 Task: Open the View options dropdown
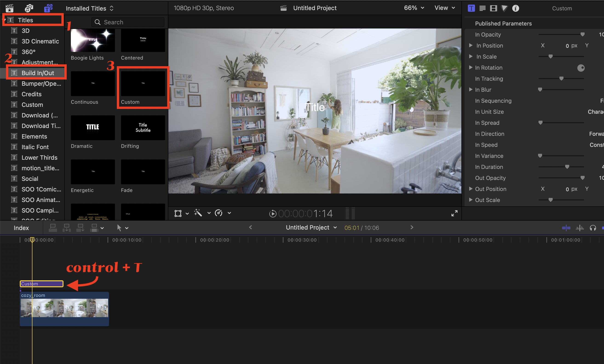pos(444,8)
